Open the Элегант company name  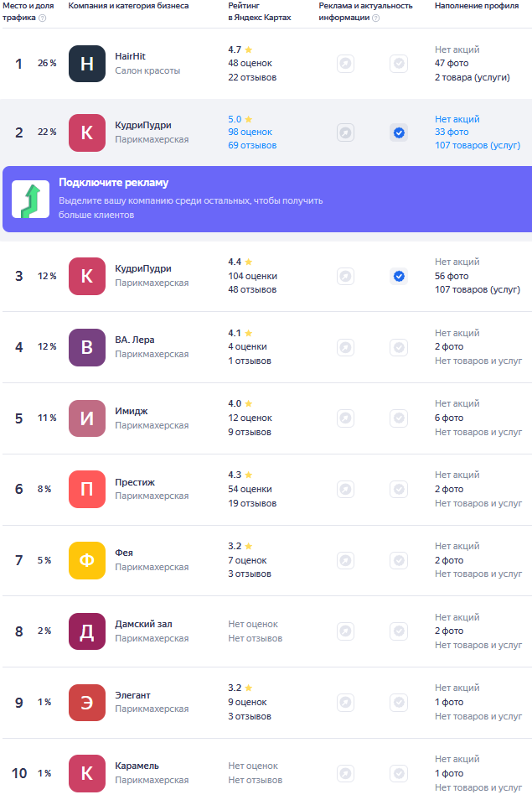point(133,695)
